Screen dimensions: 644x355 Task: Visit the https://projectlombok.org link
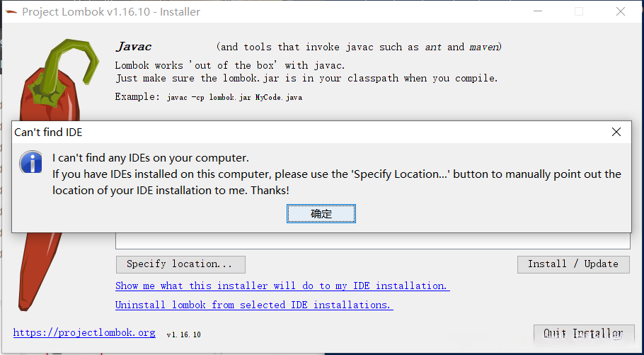click(84, 332)
